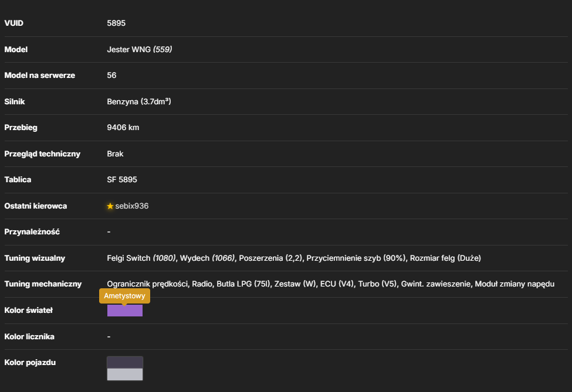Viewport: 572px width, 392px height.
Task: Click the plate number SF 5895
Action: tap(122, 180)
